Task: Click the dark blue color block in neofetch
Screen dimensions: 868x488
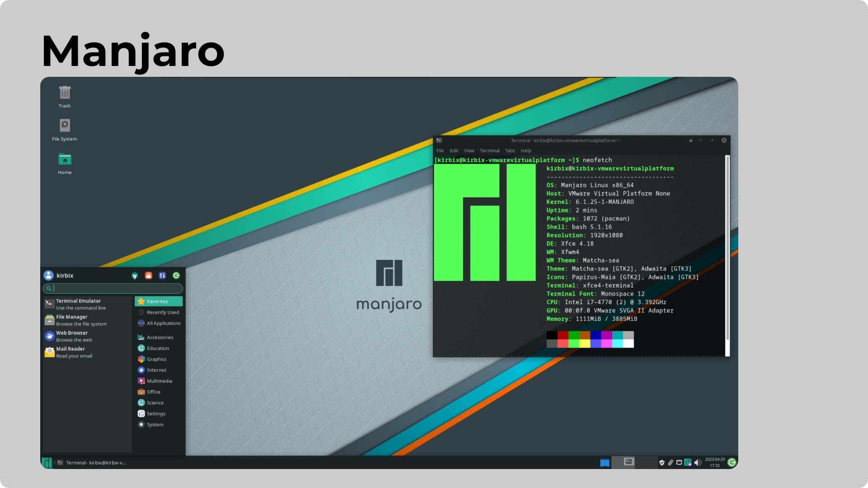Action: point(596,335)
